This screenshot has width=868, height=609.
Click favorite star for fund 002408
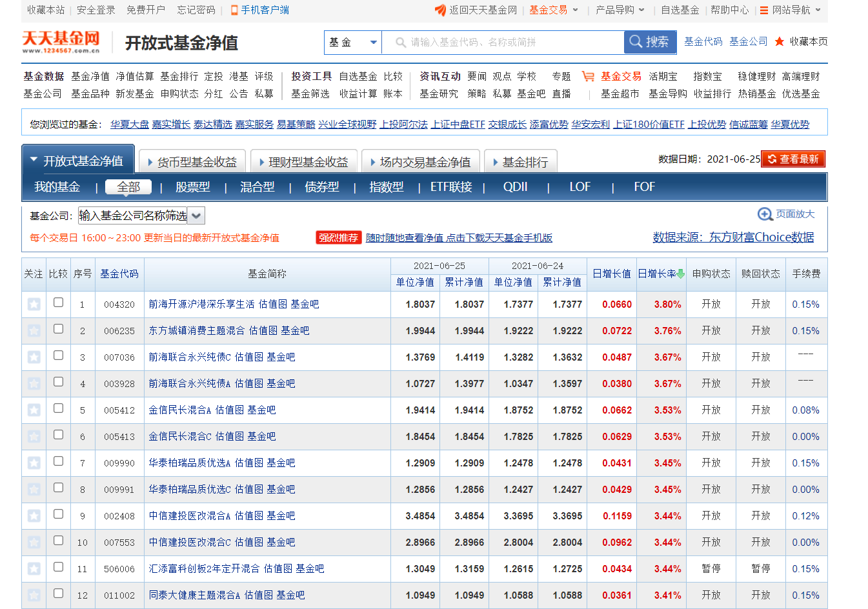tap(34, 516)
